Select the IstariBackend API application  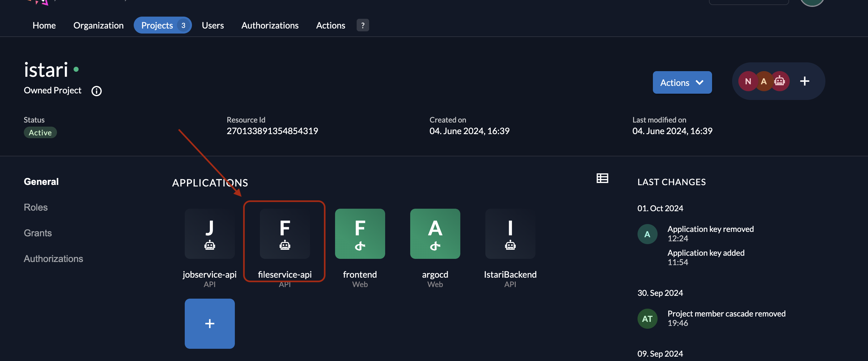pos(510,233)
